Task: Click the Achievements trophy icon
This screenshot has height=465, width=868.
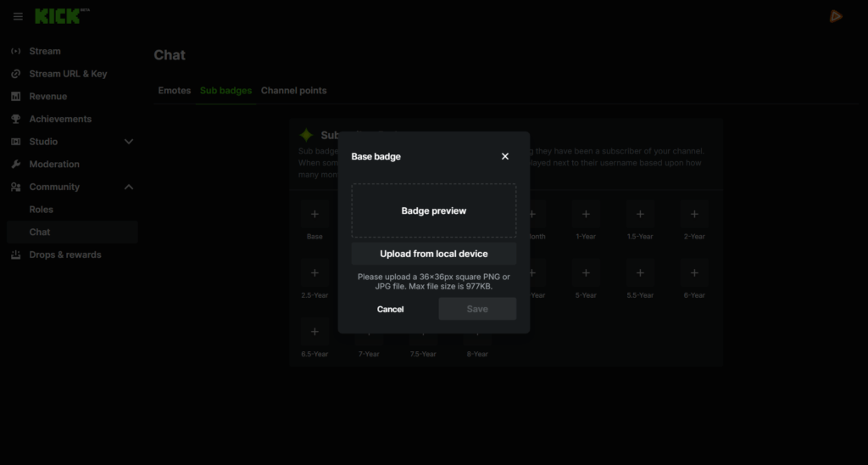Action: coord(15,119)
